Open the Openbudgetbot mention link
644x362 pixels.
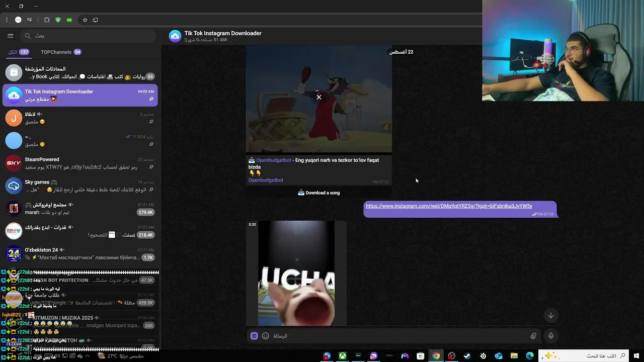coord(274,160)
